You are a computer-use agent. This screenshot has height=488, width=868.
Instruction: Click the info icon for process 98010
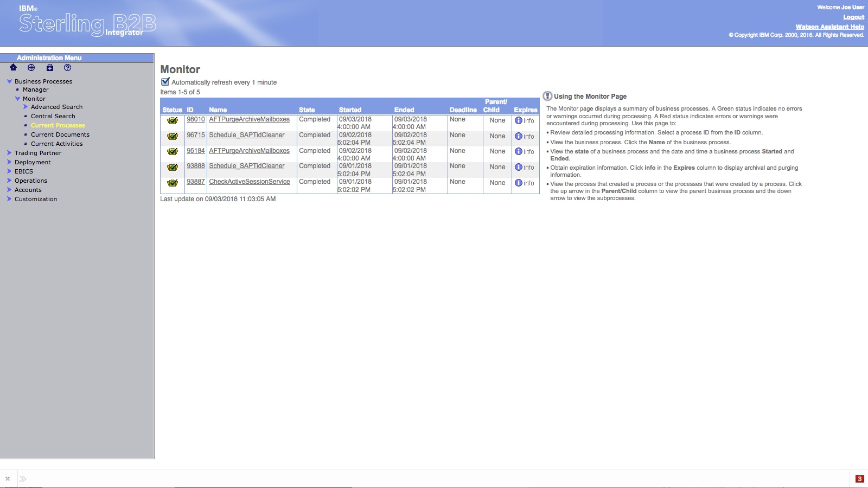pos(519,121)
